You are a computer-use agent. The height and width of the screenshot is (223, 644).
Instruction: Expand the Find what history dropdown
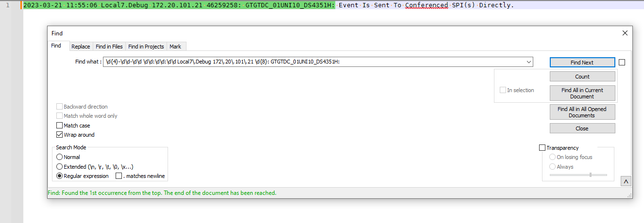pos(528,62)
